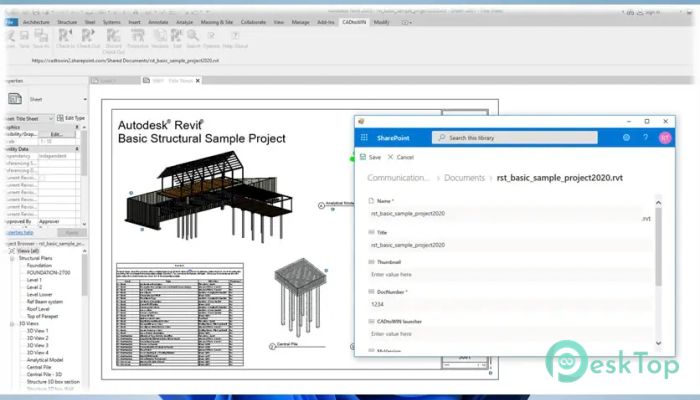This screenshot has width=700, height=400.
Task: Click Cancel in SharePoint dialog
Action: [x=400, y=157]
